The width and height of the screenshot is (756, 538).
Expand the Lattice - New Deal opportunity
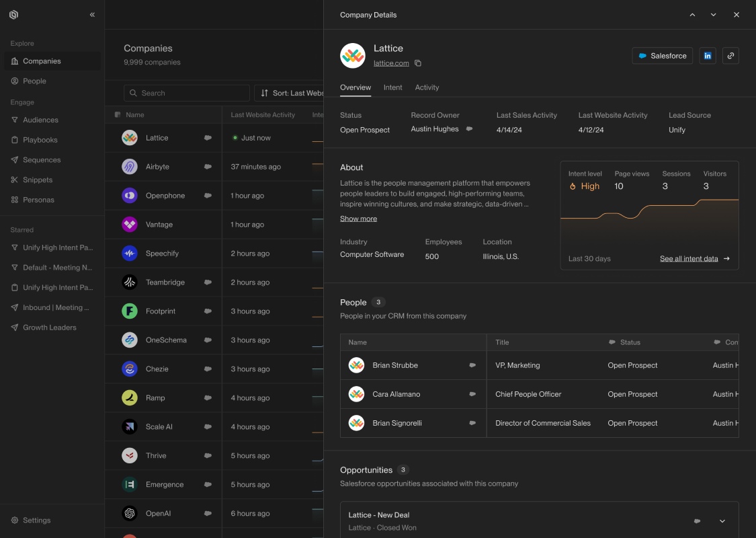(722, 521)
